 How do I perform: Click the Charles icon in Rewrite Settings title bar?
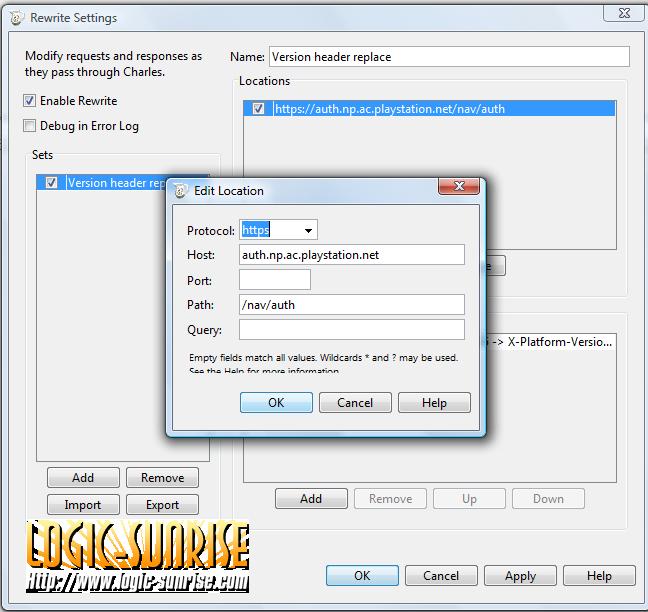tap(17, 18)
